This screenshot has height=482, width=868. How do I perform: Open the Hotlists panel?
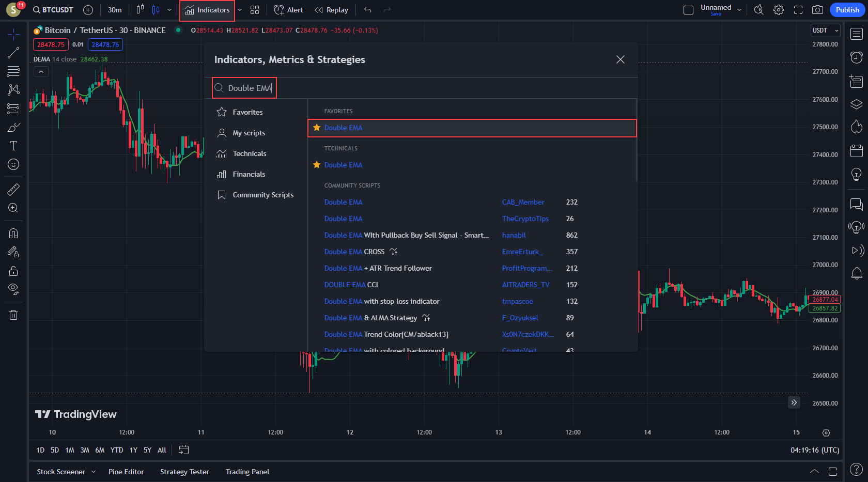tap(856, 127)
